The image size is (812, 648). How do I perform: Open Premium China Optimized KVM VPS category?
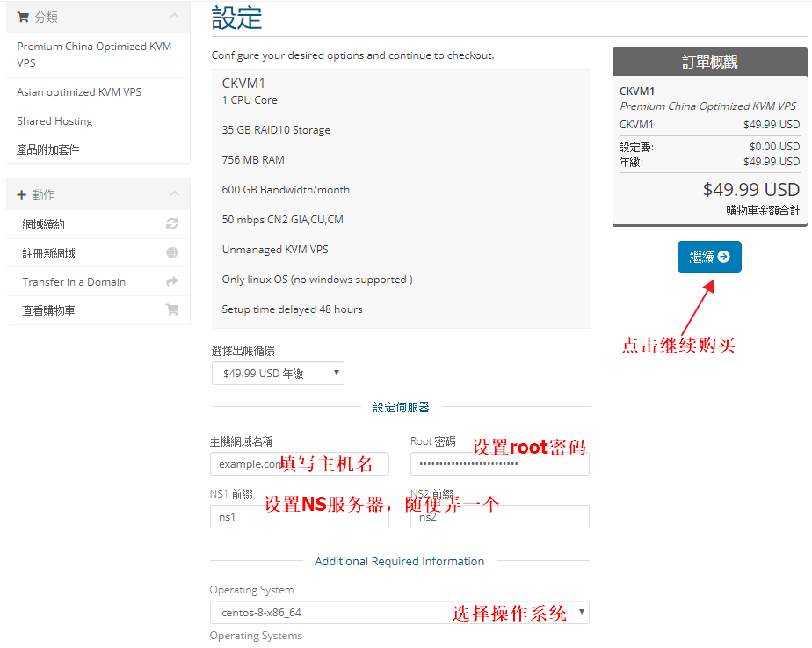(98, 55)
